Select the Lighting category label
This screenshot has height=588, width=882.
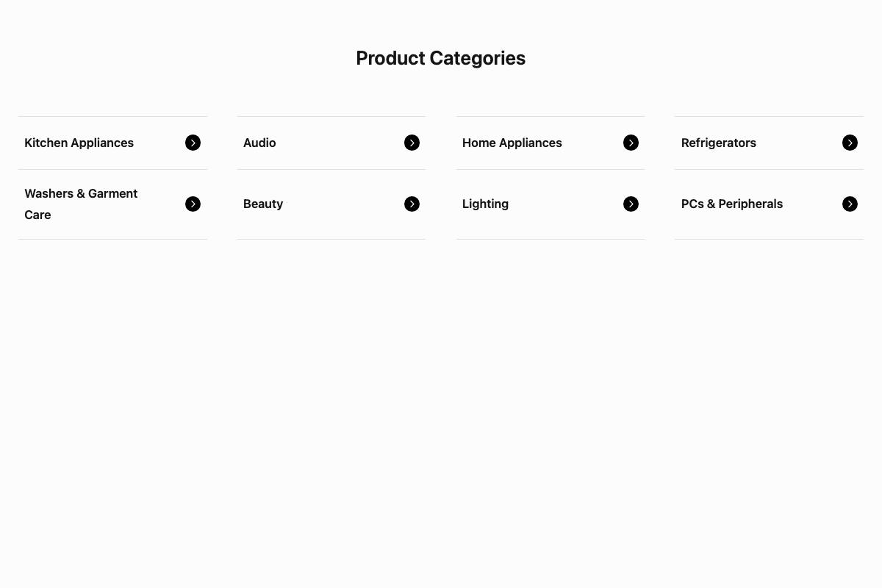[x=485, y=204]
